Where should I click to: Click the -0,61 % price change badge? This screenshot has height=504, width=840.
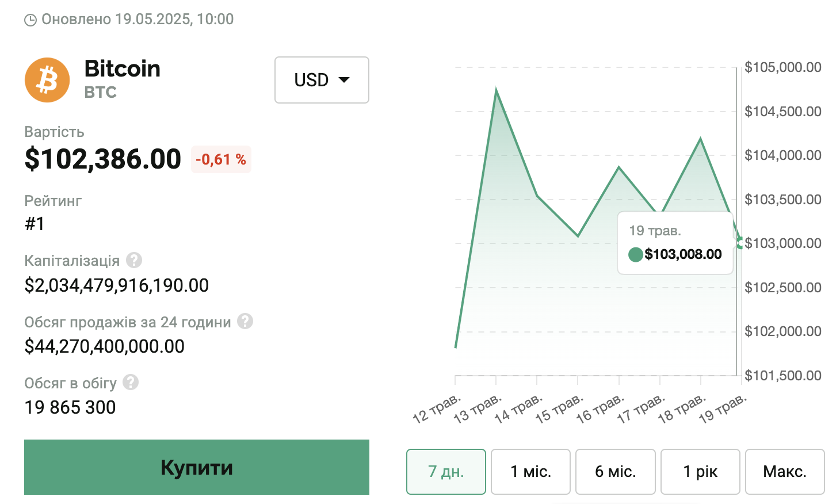221,159
